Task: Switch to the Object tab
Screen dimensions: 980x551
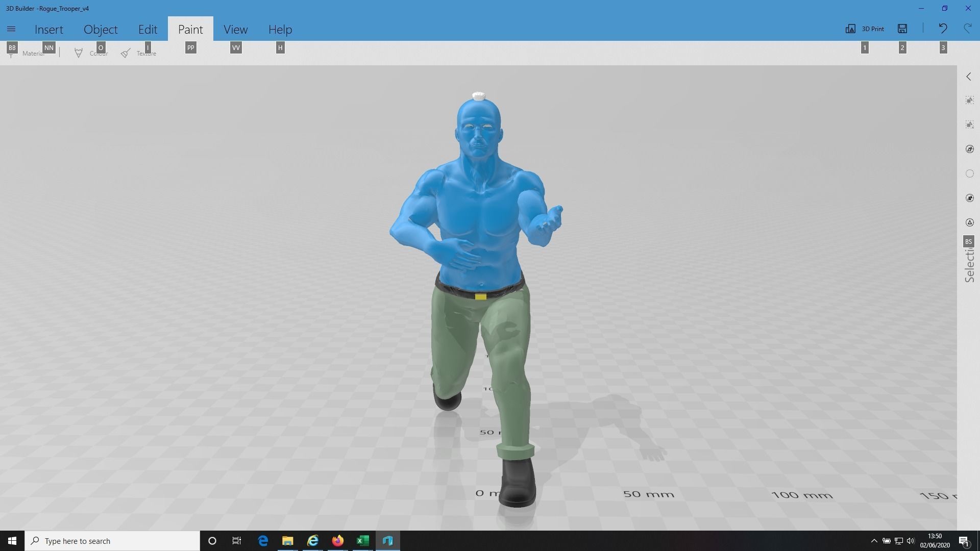Action: [101, 30]
